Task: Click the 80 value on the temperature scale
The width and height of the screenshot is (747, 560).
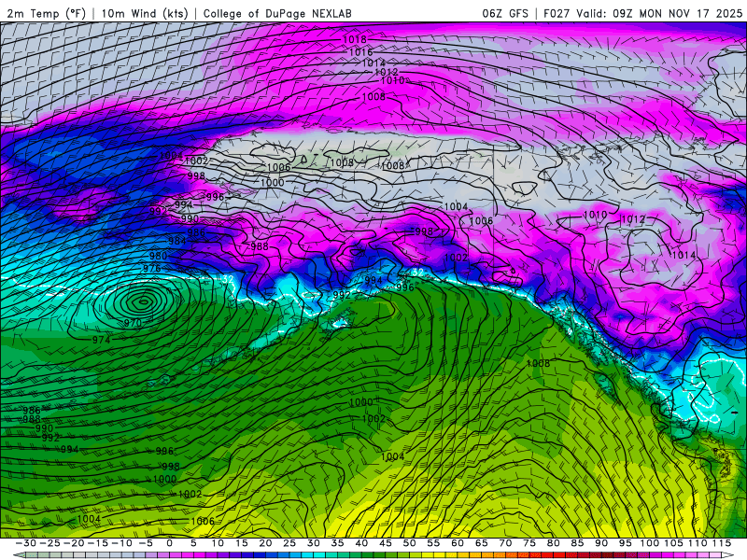Action: (x=553, y=543)
